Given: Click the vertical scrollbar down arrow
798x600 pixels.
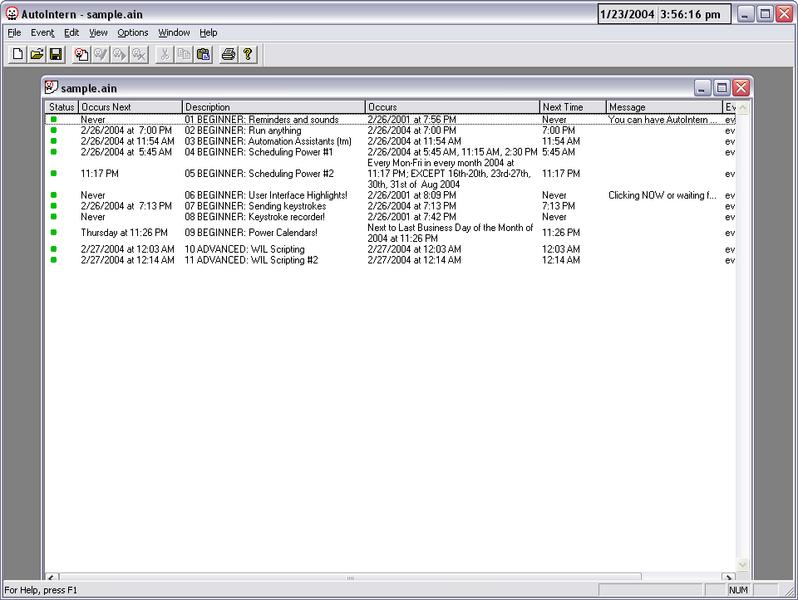Looking at the screenshot, I should [743, 564].
